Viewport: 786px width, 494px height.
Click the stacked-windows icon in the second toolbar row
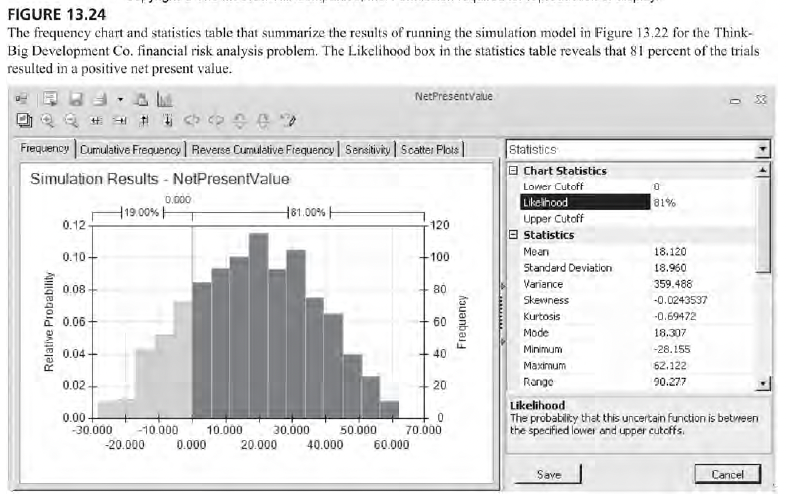pyautogui.click(x=24, y=120)
